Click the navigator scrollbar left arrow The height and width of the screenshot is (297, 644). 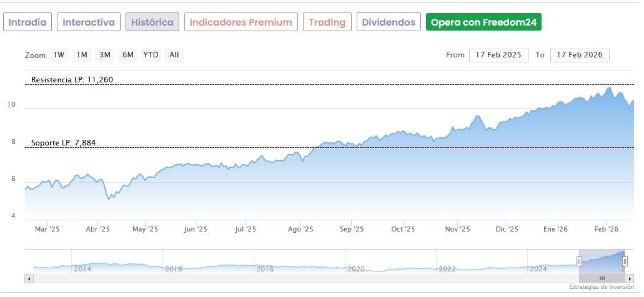click(x=28, y=278)
